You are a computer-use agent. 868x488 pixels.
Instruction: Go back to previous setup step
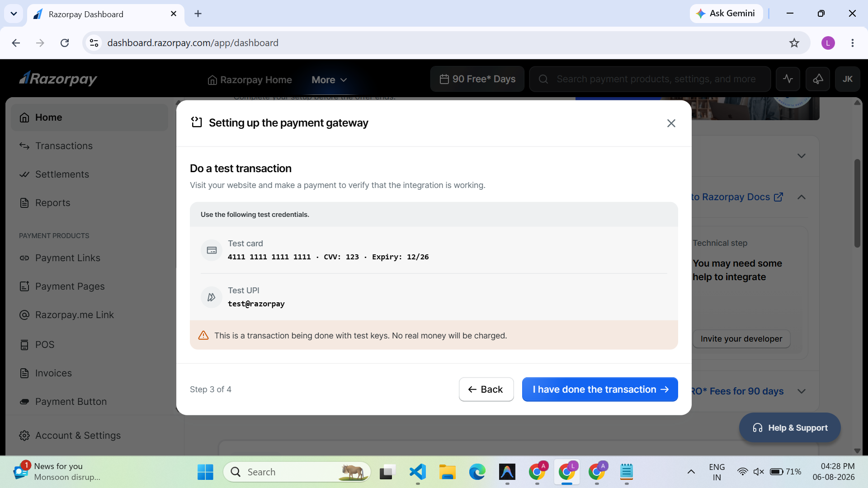(x=486, y=389)
